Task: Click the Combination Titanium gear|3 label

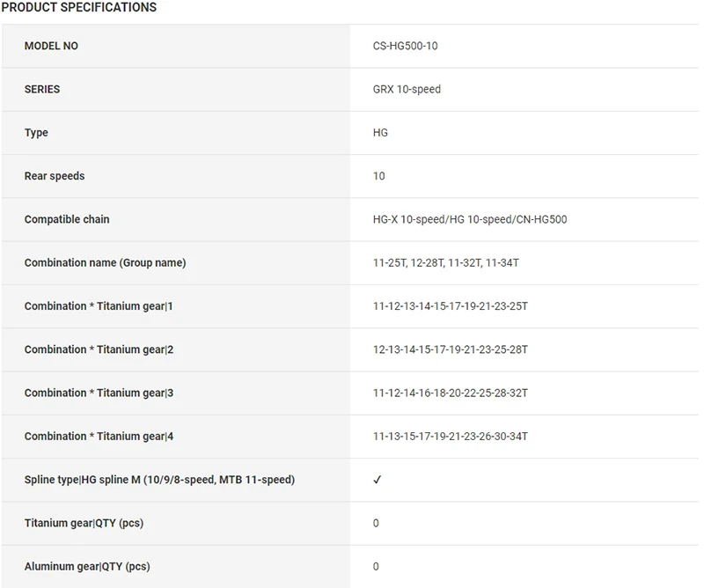Action: click(x=99, y=393)
